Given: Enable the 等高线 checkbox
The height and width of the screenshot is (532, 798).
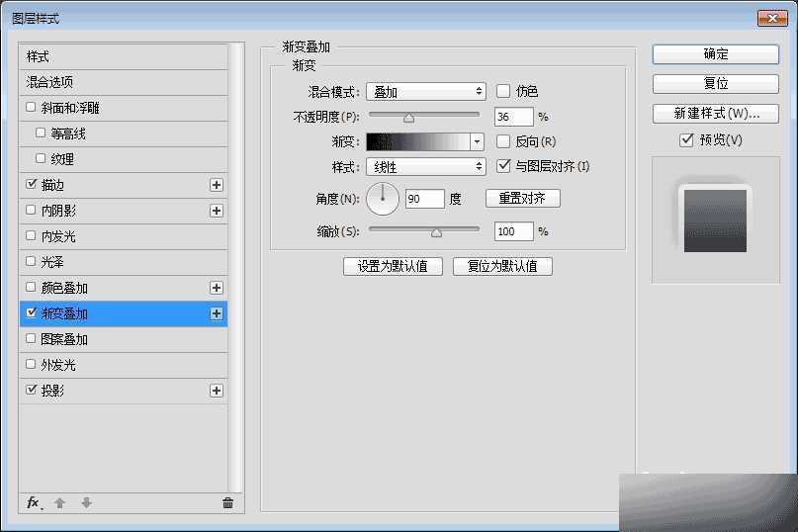Looking at the screenshot, I should coord(41,133).
